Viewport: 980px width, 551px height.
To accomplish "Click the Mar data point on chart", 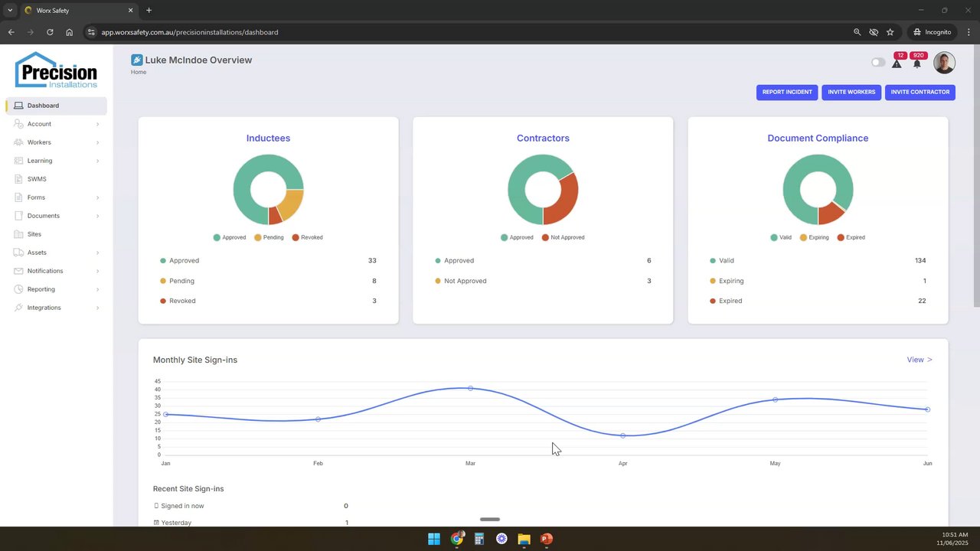I will click(470, 388).
